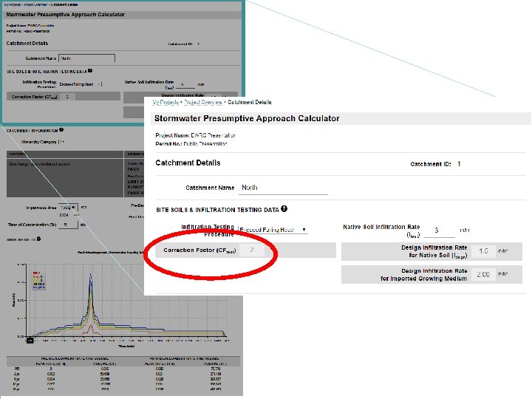Screen dimensions: 532x399
Task: Open My Projects link in enlarged callout
Action: click(166, 102)
